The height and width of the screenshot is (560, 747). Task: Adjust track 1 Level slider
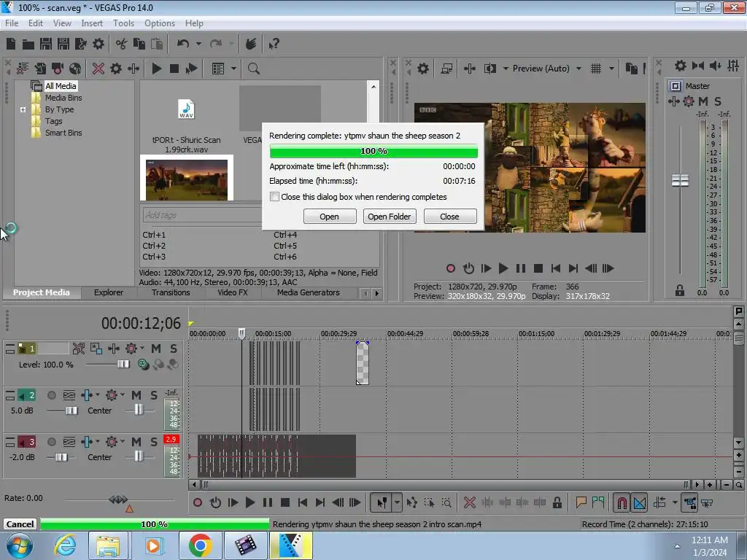pyautogui.click(x=123, y=365)
